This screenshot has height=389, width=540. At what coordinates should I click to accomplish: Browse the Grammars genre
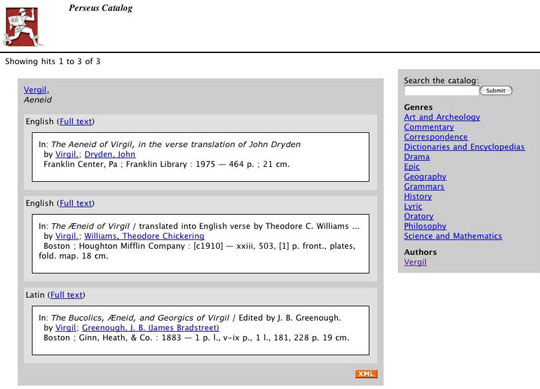[424, 187]
